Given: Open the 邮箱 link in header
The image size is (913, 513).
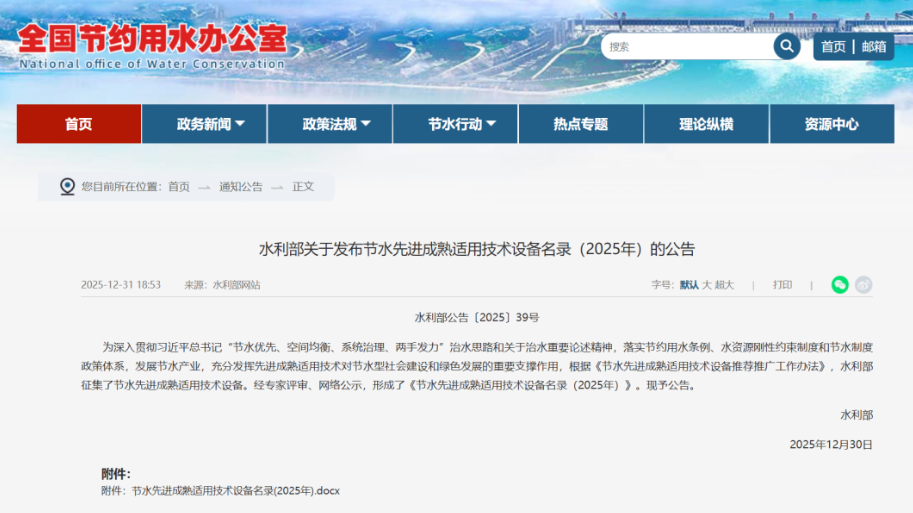Looking at the screenshot, I should click(874, 47).
